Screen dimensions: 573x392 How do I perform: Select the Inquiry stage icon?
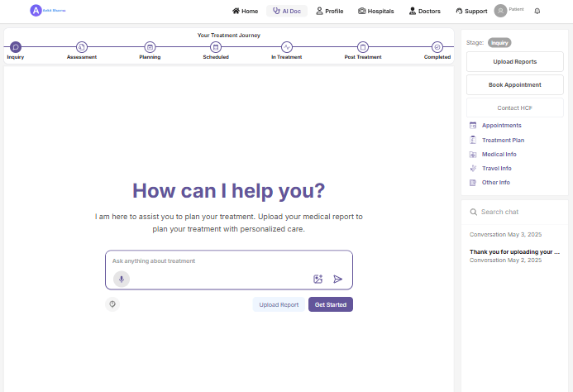click(x=16, y=47)
